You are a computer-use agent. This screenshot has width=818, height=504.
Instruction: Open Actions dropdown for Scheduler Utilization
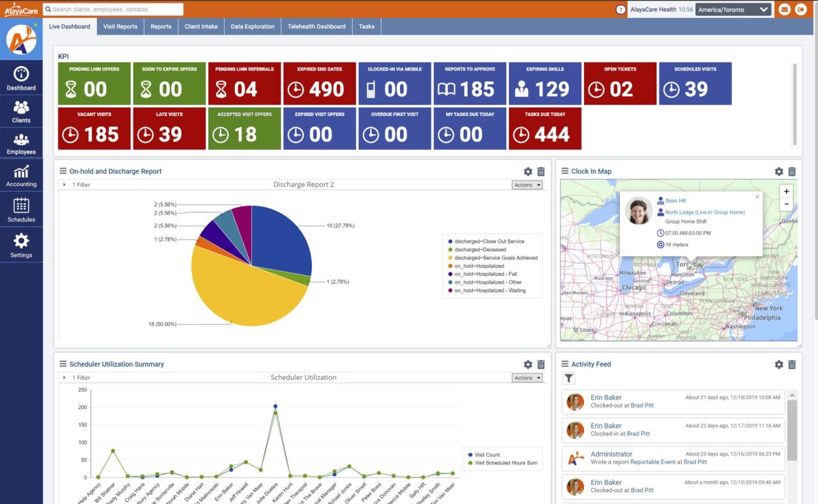527,378
